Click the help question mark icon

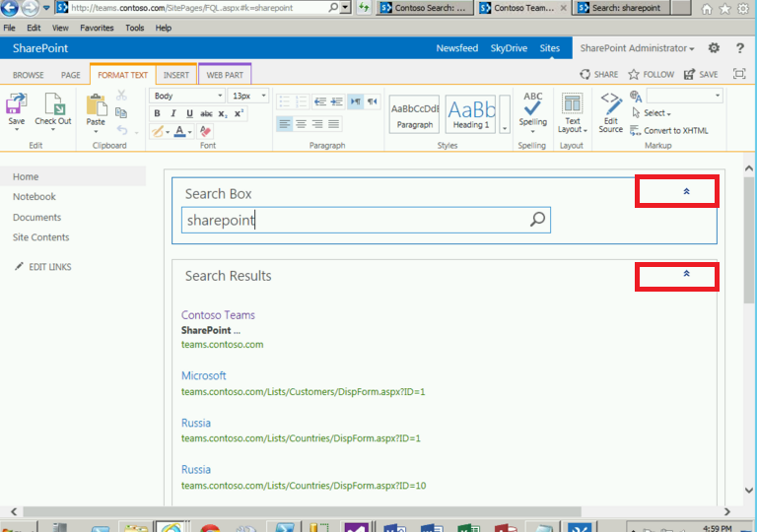tap(739, 48)
